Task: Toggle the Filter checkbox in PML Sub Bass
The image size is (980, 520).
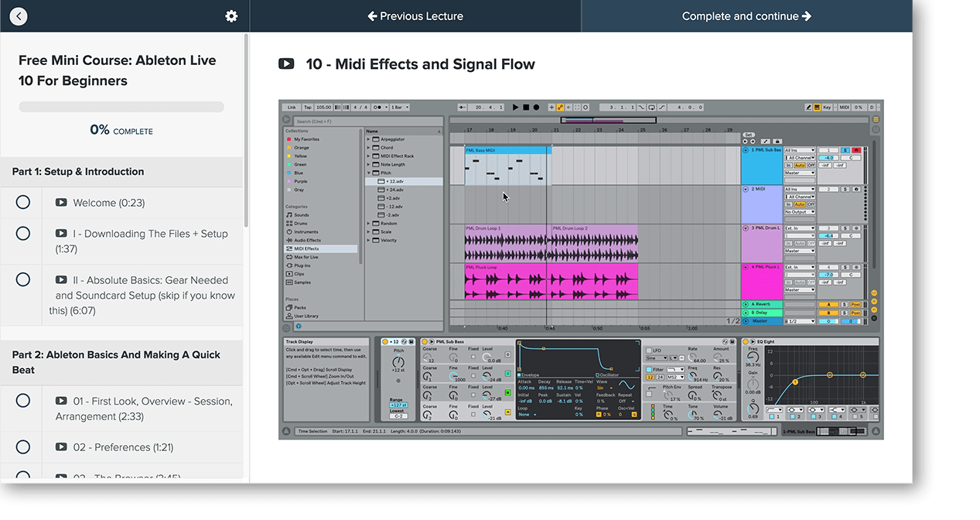Action: click(x=649, y=370)
